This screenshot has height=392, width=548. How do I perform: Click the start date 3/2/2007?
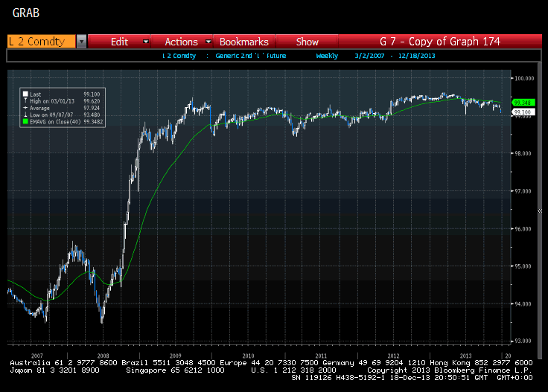tap(369, 56)
